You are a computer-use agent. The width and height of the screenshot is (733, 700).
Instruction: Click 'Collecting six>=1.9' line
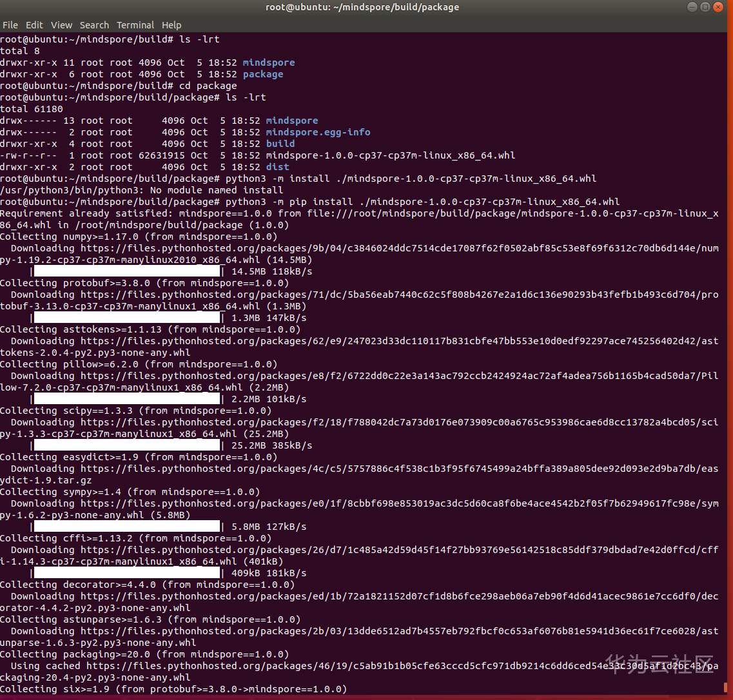(173, 689)
